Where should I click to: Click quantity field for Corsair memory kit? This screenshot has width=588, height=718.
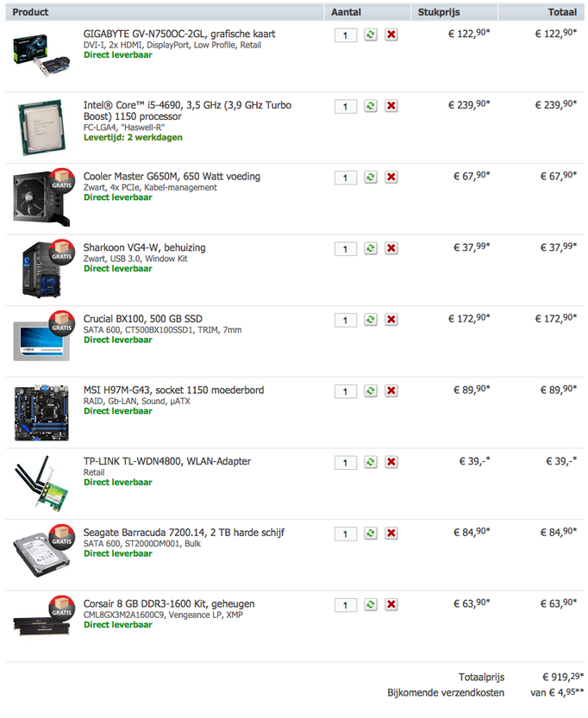(x=346, y=605)
